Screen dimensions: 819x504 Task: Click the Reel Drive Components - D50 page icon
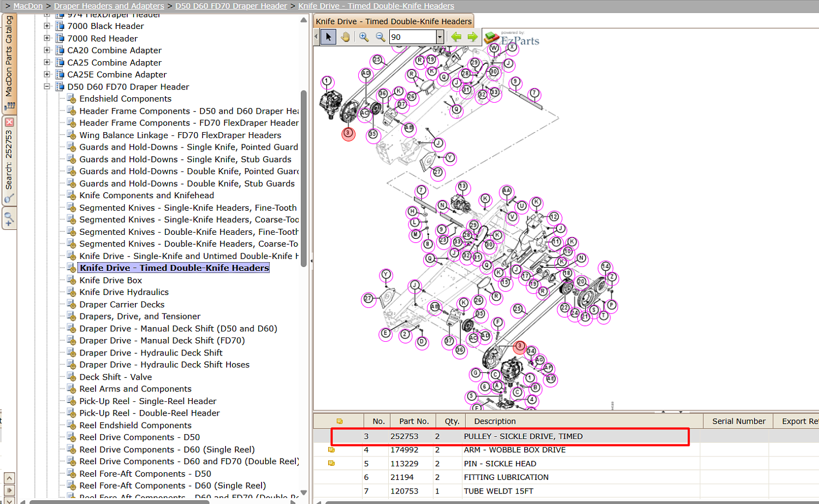tap(71, 437)
